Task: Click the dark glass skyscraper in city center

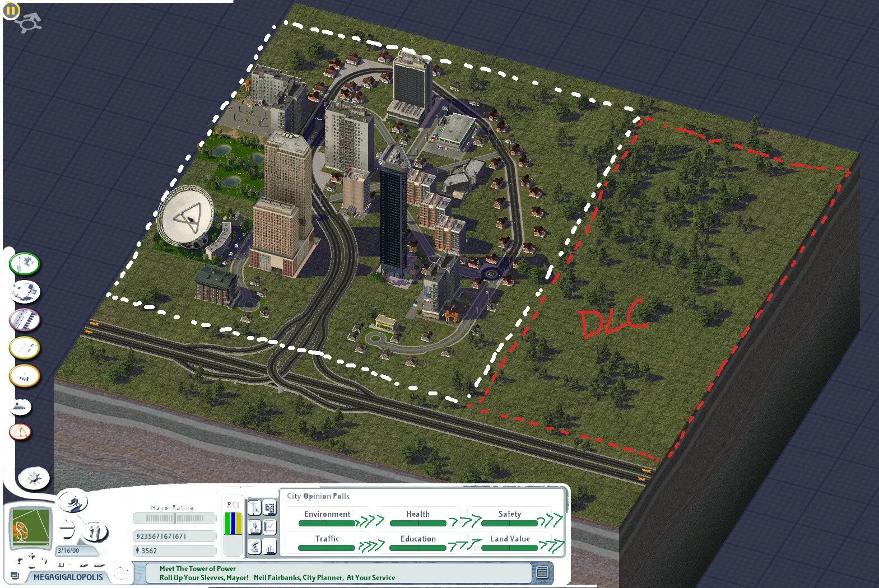Action: (393, 213)
